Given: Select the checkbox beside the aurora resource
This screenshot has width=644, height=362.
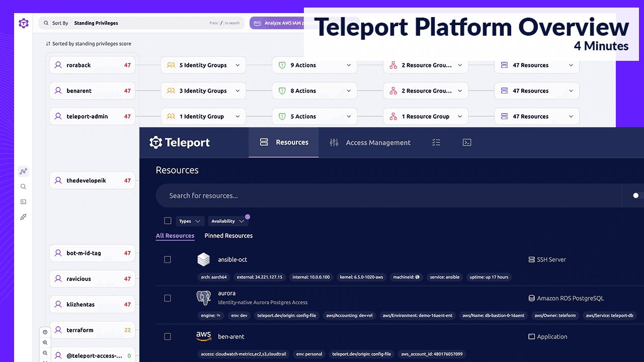Looking at the screenshot, I should pyautogui.click(x=168, y=298).
